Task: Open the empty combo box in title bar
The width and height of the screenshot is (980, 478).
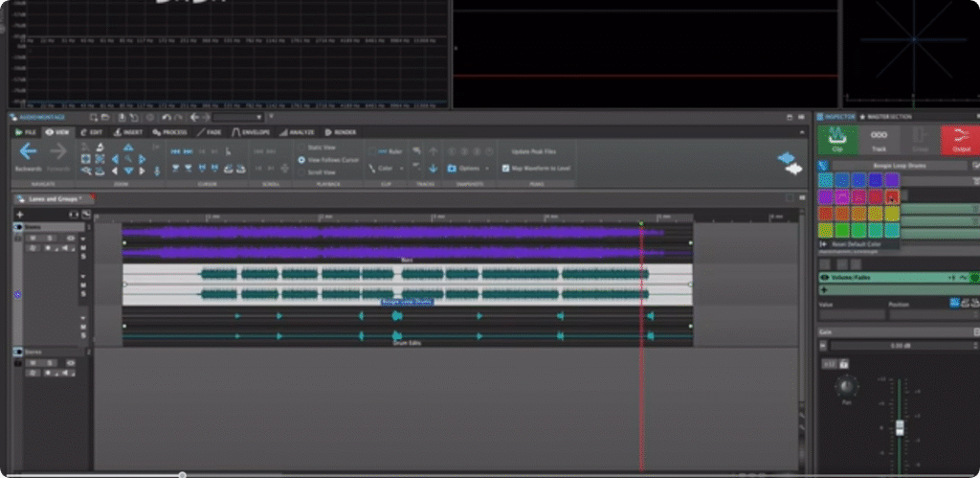Action: (237, 117)
